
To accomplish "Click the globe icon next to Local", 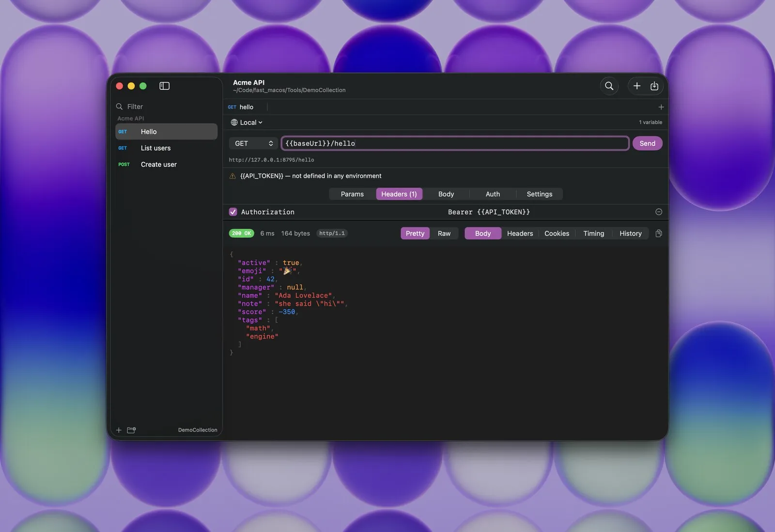I will click(234, 123).
